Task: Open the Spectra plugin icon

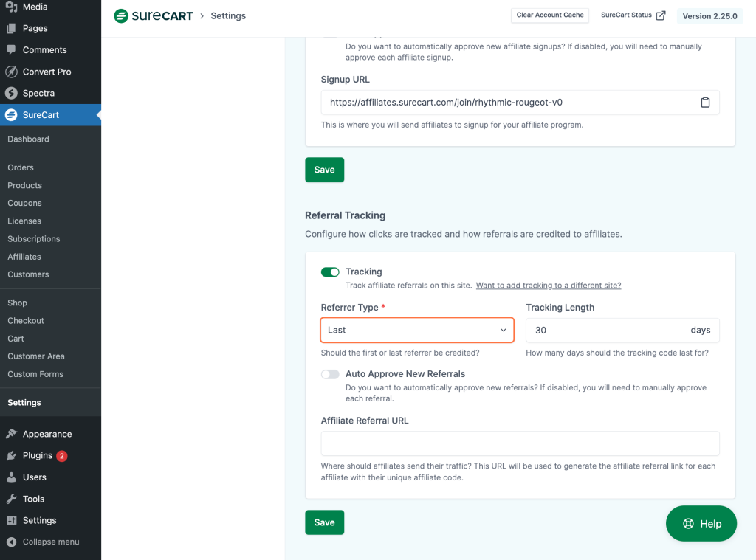Action: pos(10,93)
